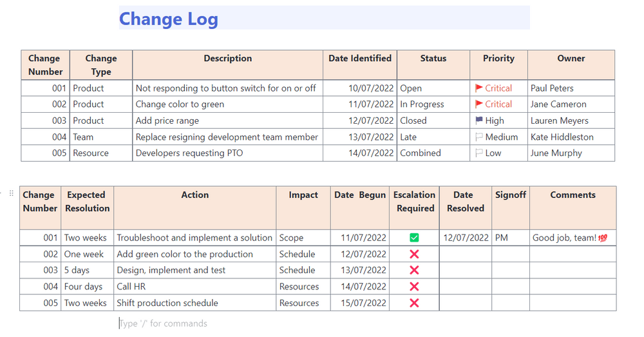The width and height of the screenshot is (644, 337).
Task: Toggle the red X escalation for change 003
Action: [414, 271]
